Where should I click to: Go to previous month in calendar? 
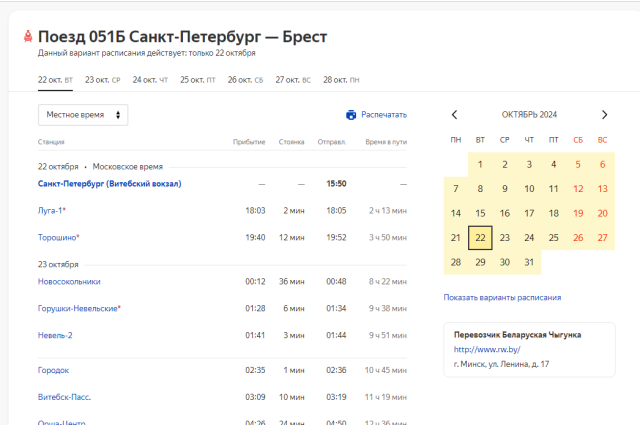pos(455,115)
